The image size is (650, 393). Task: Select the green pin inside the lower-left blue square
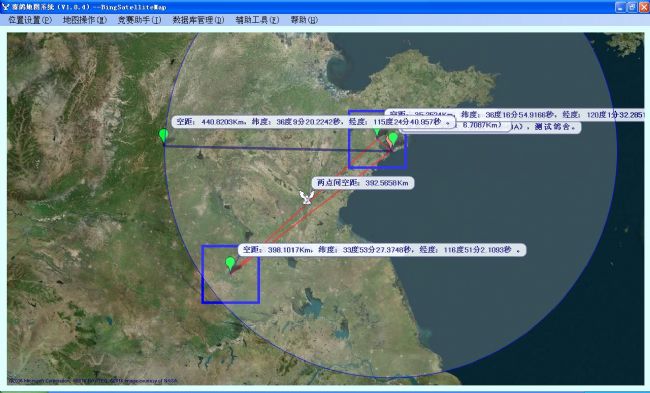[230, 264]
